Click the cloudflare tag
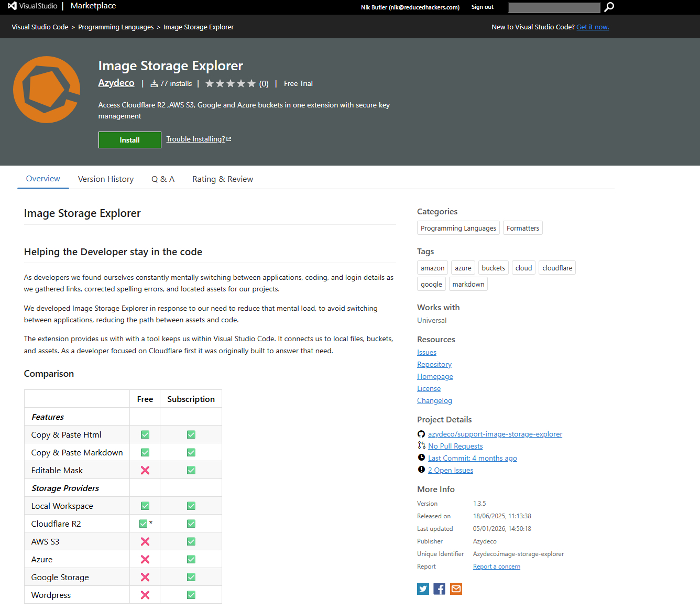 click(557, 268)
